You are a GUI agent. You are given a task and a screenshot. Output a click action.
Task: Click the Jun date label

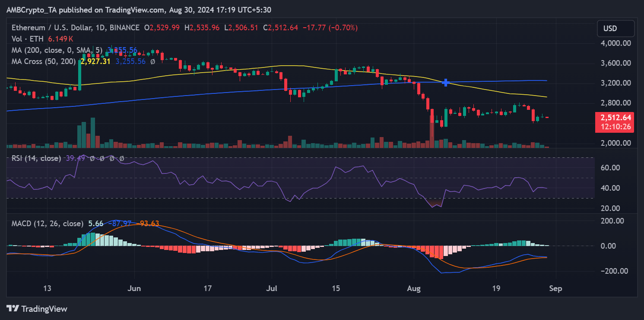coord(135,289)
